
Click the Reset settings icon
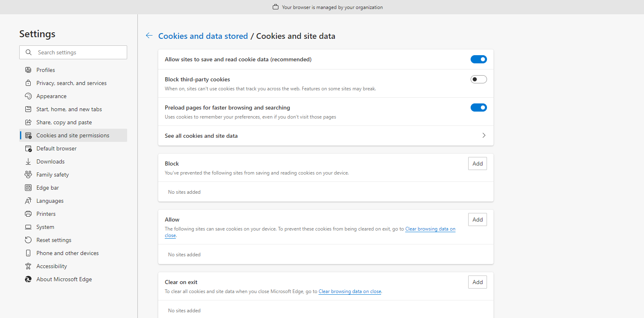coord(28,240)
